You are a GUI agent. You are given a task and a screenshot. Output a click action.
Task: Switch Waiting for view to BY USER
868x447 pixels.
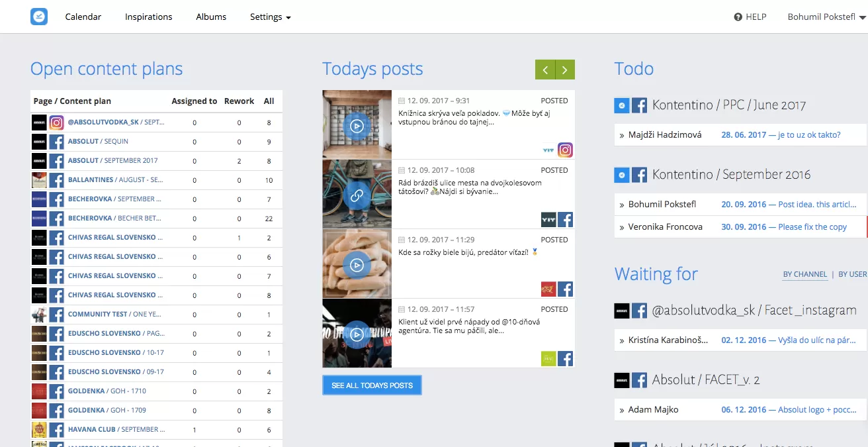tap(852, 274)
